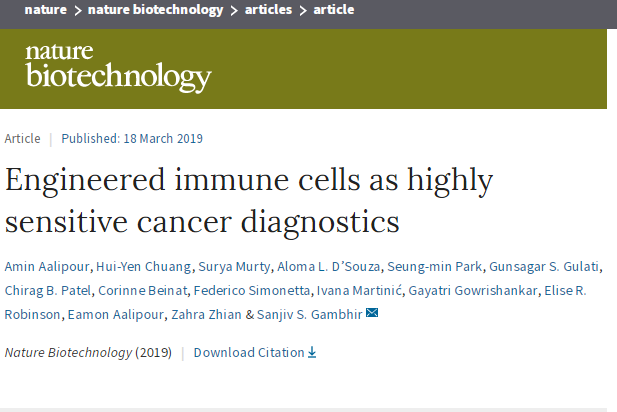
Task: Click author Zahra Zhian
Action: pyautogui.click(x=206, y=314)
